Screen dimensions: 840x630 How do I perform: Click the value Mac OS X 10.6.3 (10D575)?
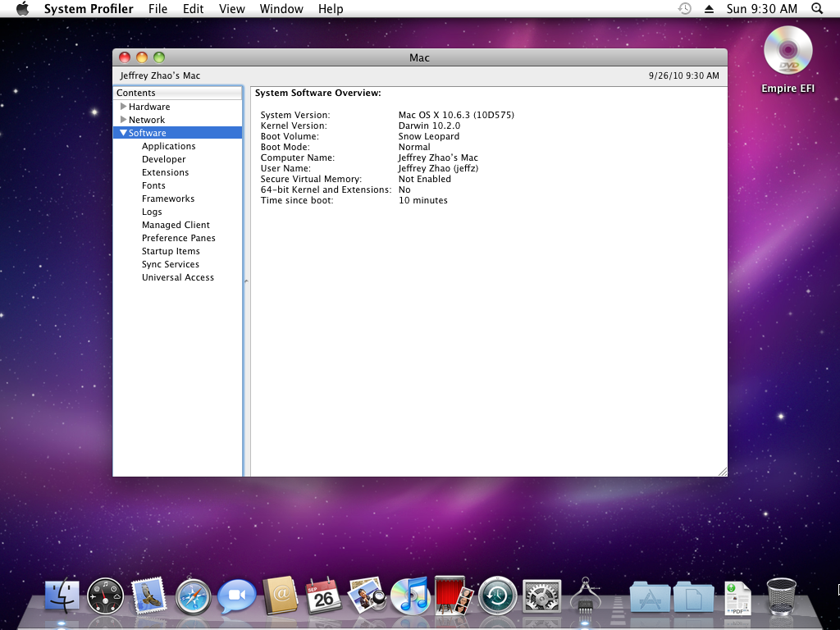pyautogui.click(x=456, y=115)
